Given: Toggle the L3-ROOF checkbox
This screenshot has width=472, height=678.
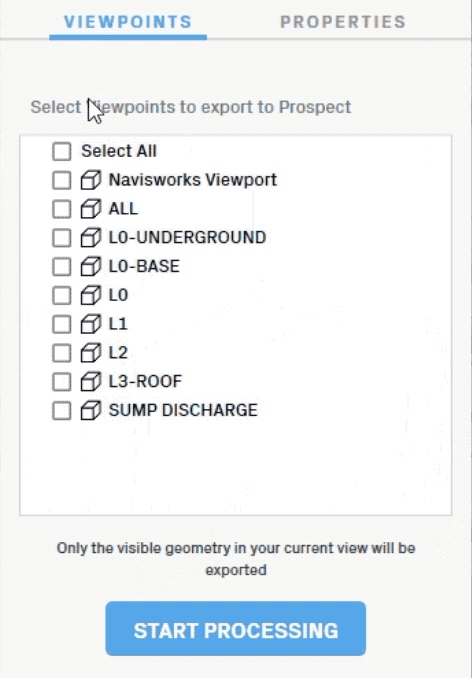Looking at the screenshot, I should click(62, 382).
